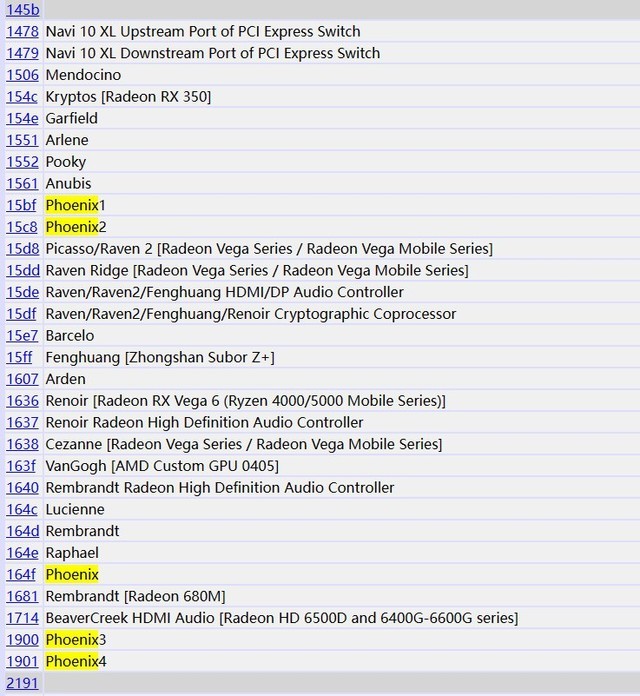Image resolution: width=640 pixels, height=696 pixels.
Task: Open device ID link 1478
Action: click(x=23, y=32)
